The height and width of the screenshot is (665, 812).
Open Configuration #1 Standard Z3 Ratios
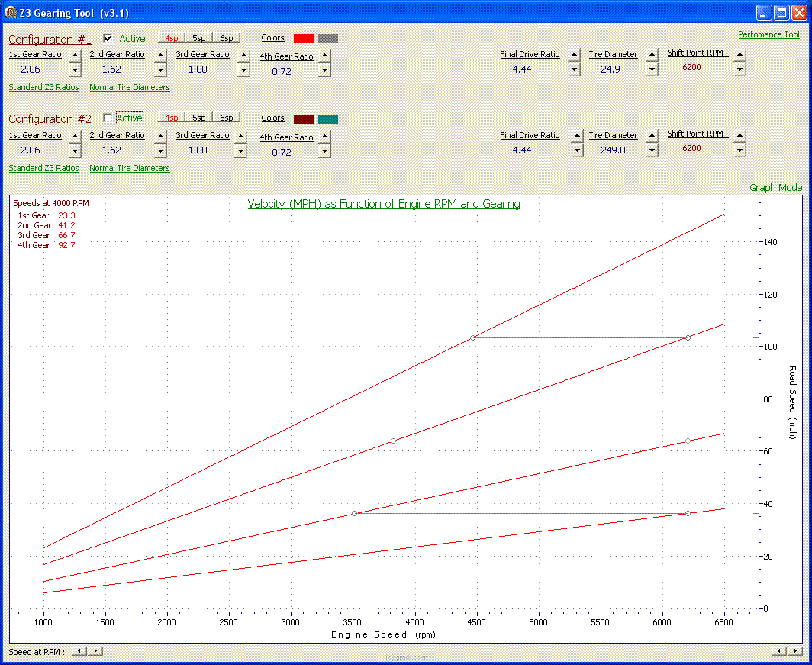[43, 87]
